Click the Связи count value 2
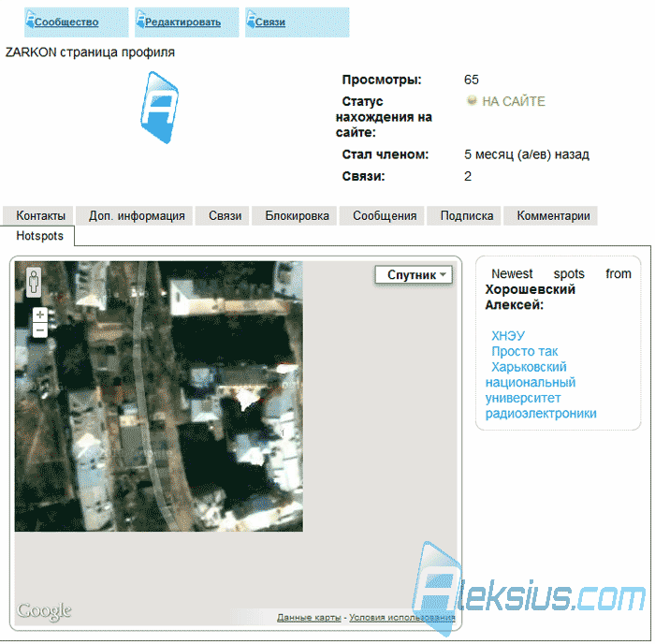The height and width of the screenshot is (644, 655). 468,176
